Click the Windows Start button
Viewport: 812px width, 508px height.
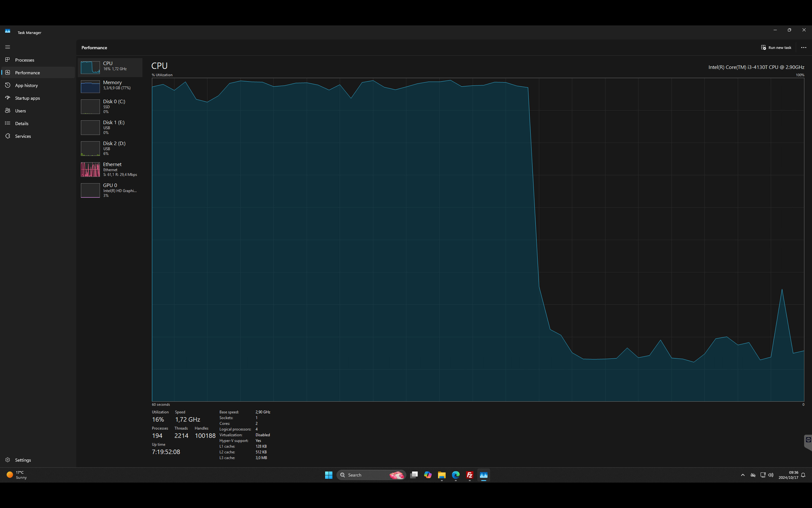click(328, 475)
